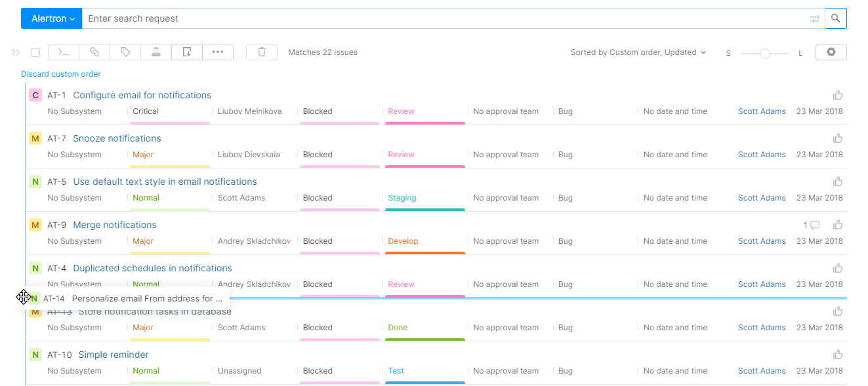Expand the sidebar with double chevron
Image resolution: width=868 pixels, height=386 pixels.
(16, 52)
